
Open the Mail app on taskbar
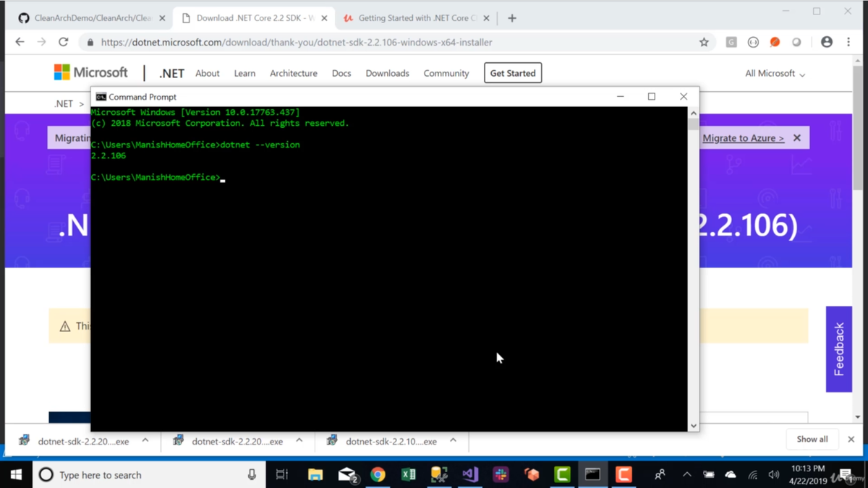point(347,475)
